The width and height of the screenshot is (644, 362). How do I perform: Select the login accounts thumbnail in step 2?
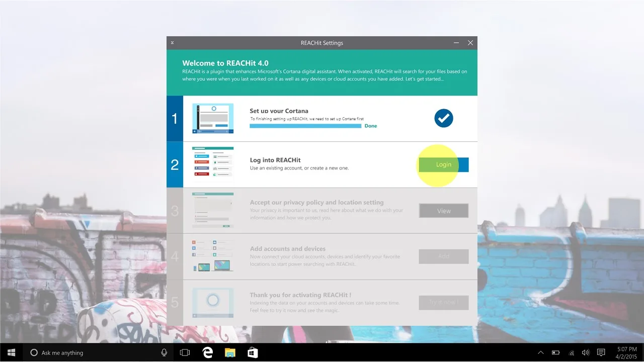click(213, 163)
